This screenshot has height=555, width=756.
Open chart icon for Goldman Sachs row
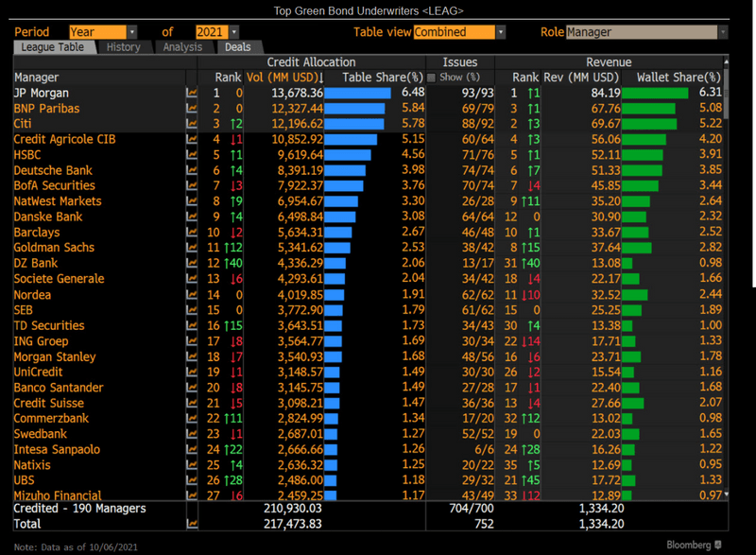(192, 248)
